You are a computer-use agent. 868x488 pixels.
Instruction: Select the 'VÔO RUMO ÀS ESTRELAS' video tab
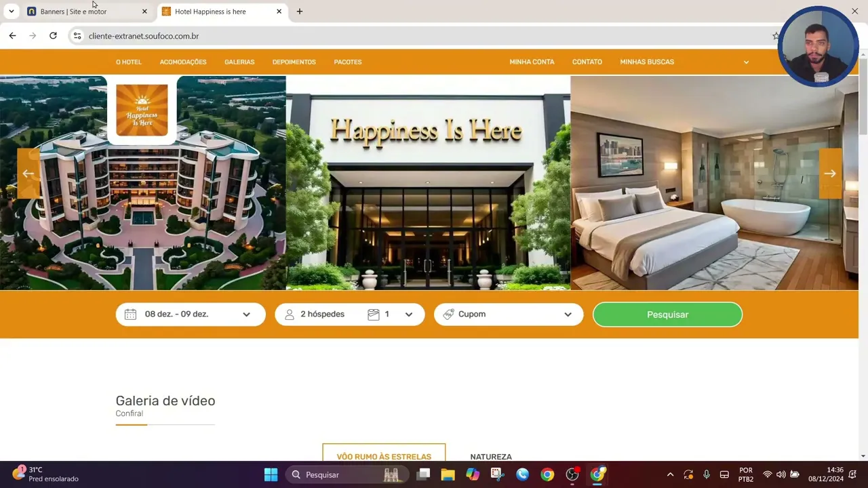384,455
